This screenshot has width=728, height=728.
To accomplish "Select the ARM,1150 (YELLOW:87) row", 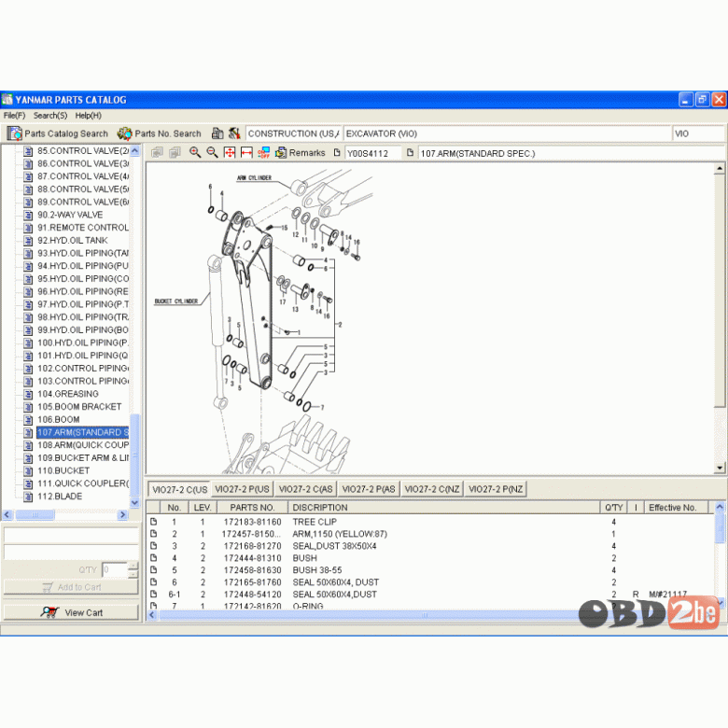I will (x=431, y=534).
